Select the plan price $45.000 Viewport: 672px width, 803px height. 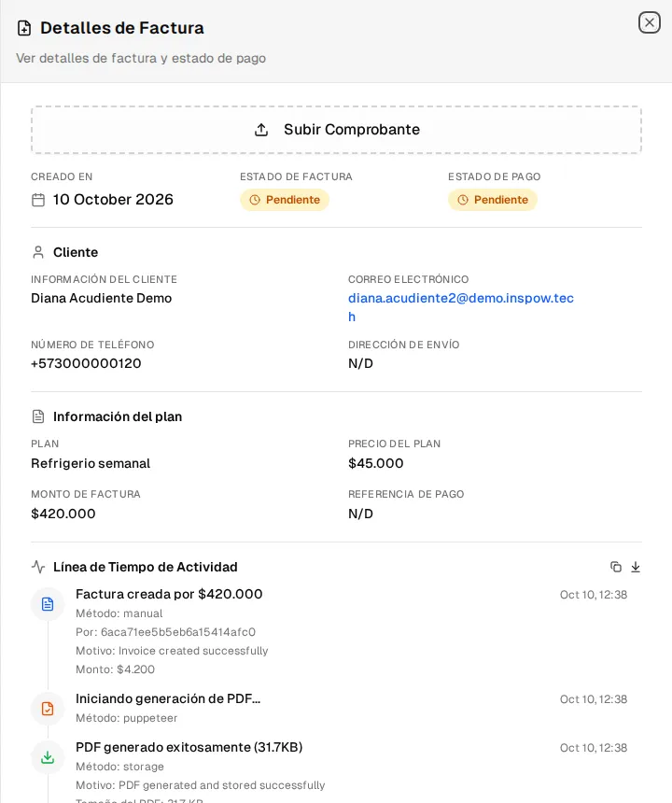375,463
